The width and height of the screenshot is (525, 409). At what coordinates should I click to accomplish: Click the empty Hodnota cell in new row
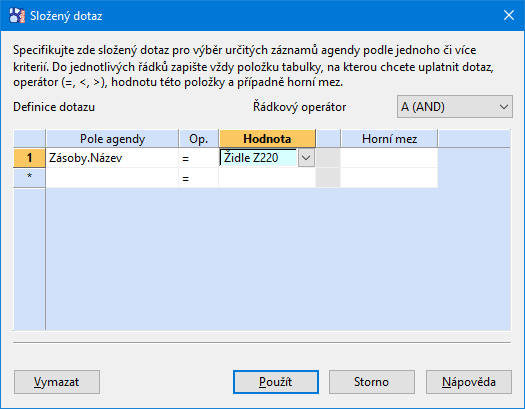pos(267,178)
